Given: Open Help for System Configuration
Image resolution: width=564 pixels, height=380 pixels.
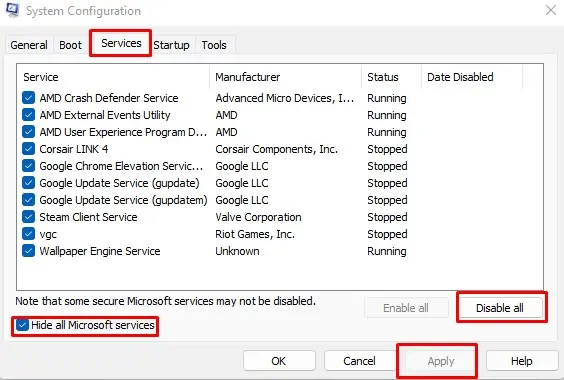Looking at the screenshot, I should (522, 361).
